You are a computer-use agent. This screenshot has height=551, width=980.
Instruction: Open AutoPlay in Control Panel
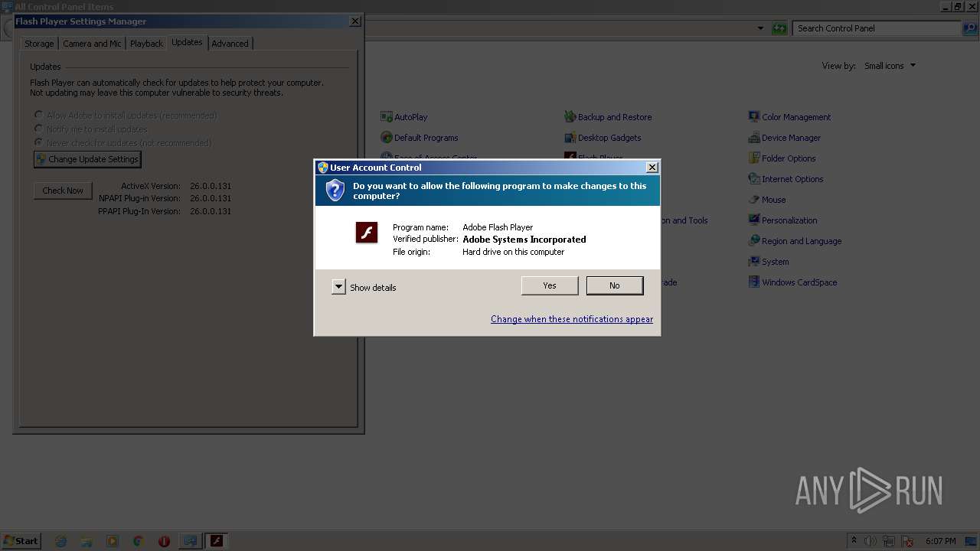pos(404,117)
